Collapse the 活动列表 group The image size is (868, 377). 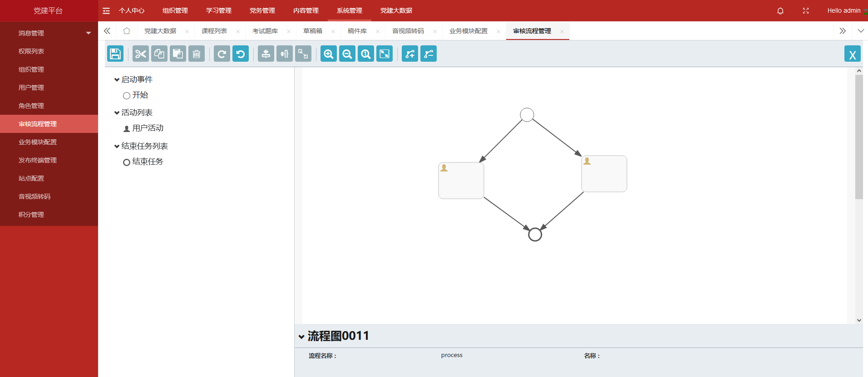point(117,113)
